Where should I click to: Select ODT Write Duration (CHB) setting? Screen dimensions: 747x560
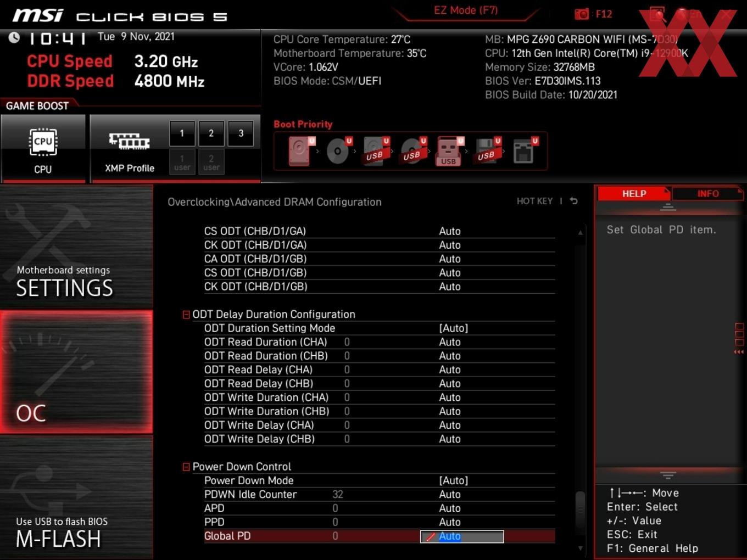click(x=379, y=411)
